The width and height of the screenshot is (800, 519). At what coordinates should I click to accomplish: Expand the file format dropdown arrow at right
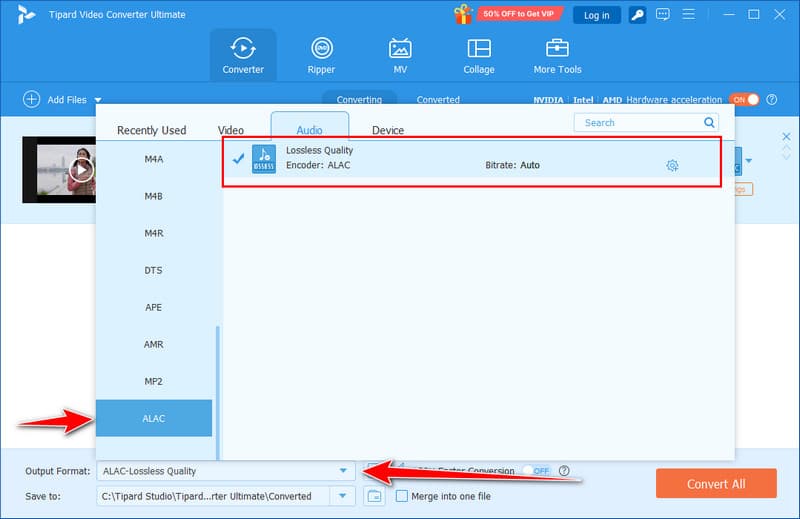click(x=748, y=161)
